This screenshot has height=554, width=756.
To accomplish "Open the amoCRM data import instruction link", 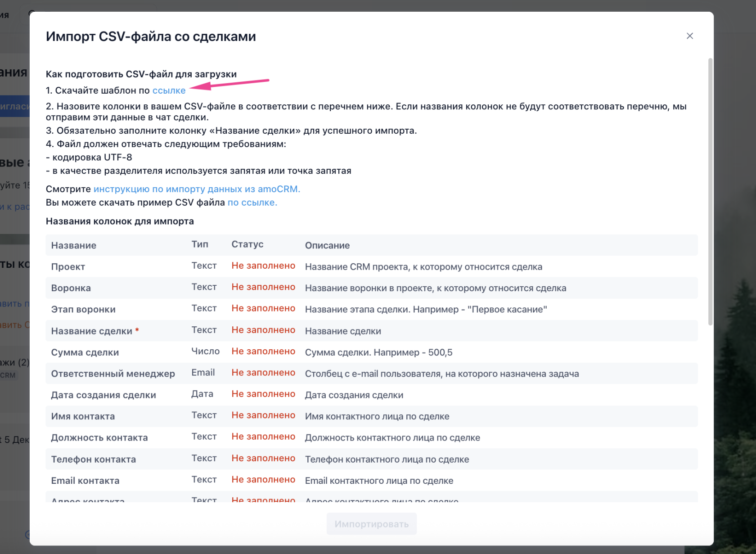I will 197,189.
